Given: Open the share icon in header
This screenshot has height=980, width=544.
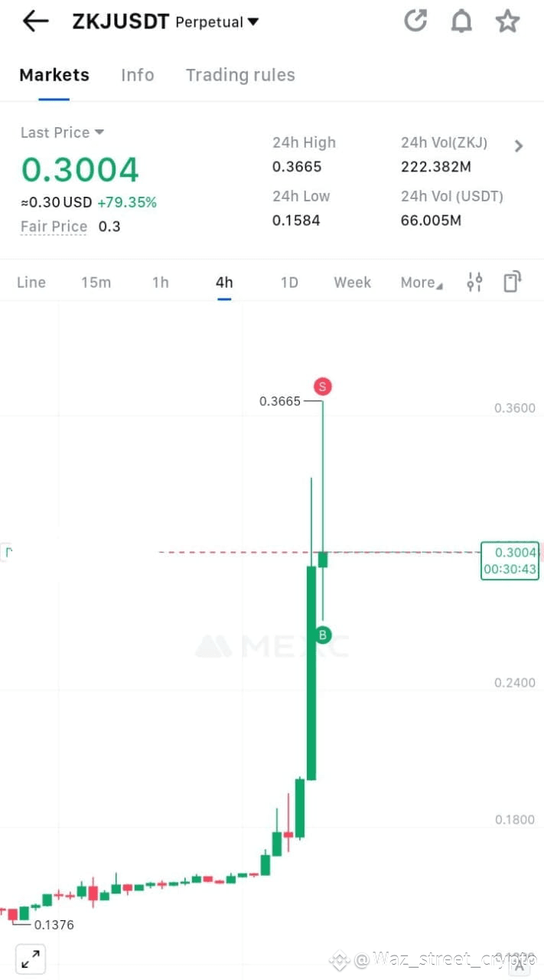Looking at the screenshot, I should [415, 21].
